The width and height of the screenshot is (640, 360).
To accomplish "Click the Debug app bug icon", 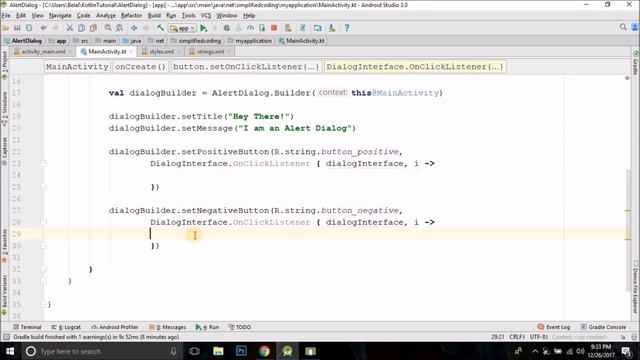I will point(227,28).
